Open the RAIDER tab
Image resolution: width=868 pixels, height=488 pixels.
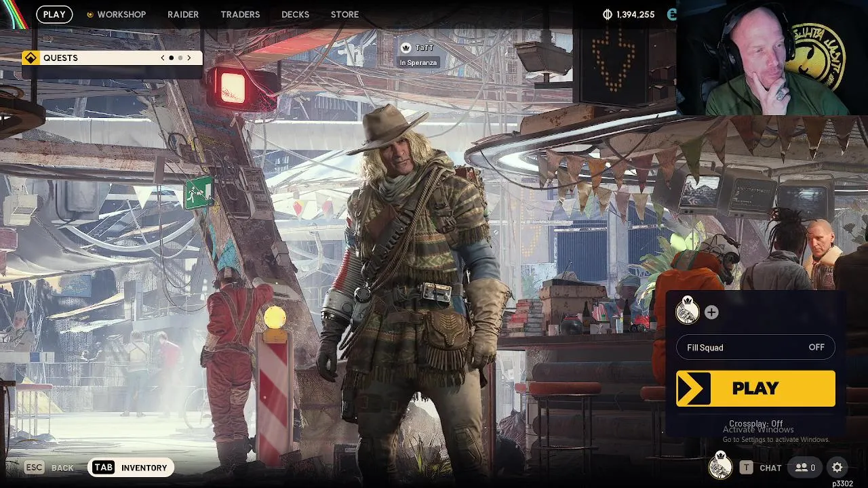(x=183, y=14)
